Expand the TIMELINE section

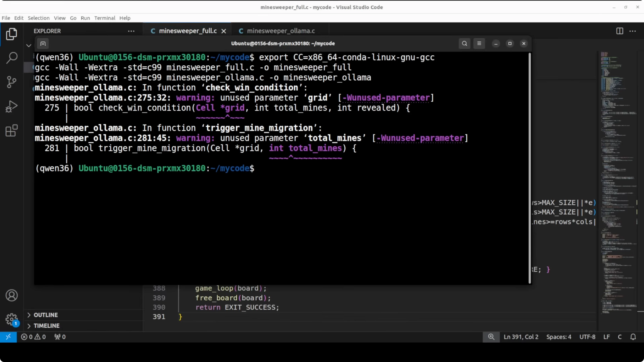[x=47, y=326]
